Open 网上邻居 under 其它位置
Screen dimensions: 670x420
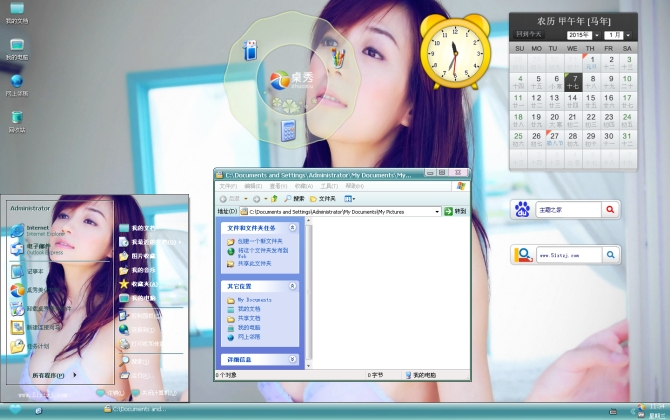tap(249, 337)
